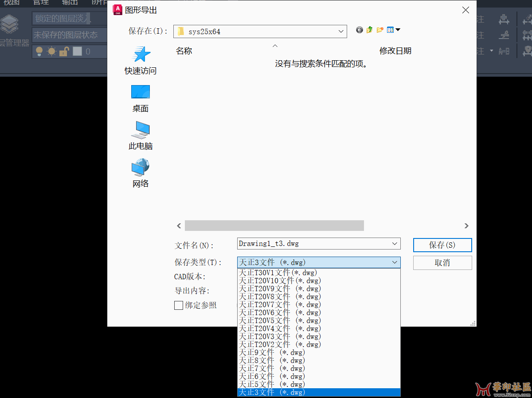Pick 天正6文件 (*.dwg) option
This screenshot has height=398, width=532.
click(x=319, y=376)
